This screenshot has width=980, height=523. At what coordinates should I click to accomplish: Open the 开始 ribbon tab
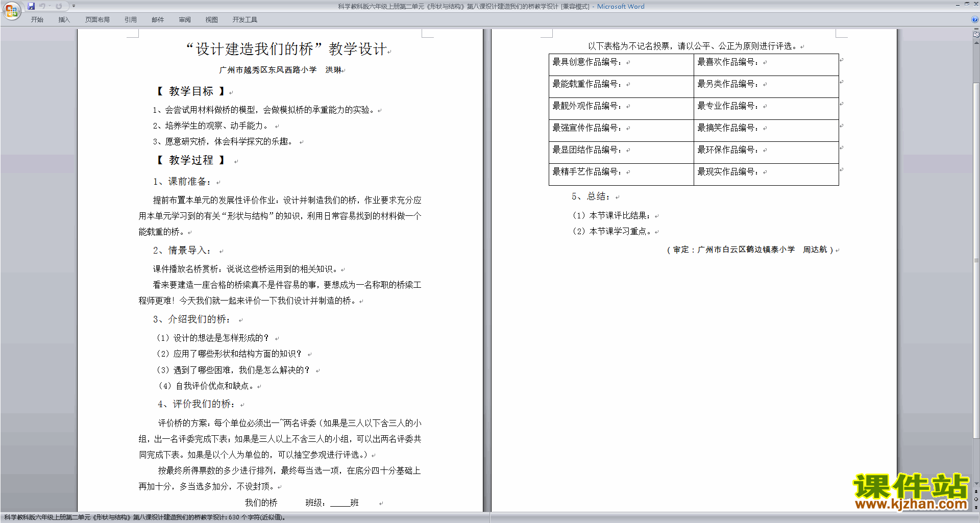pyautogui.click(x=37, y=20)
